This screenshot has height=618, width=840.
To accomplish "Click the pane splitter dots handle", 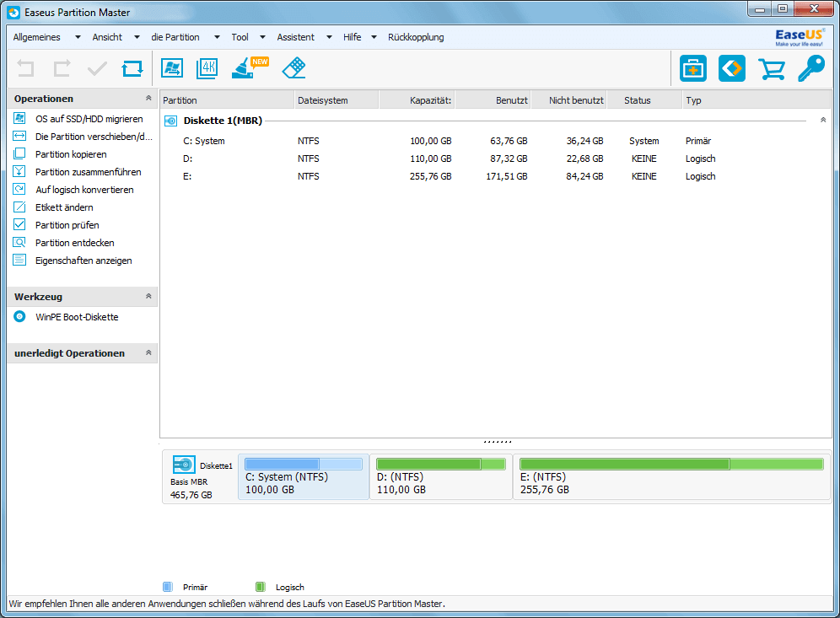I will point(497,442).
